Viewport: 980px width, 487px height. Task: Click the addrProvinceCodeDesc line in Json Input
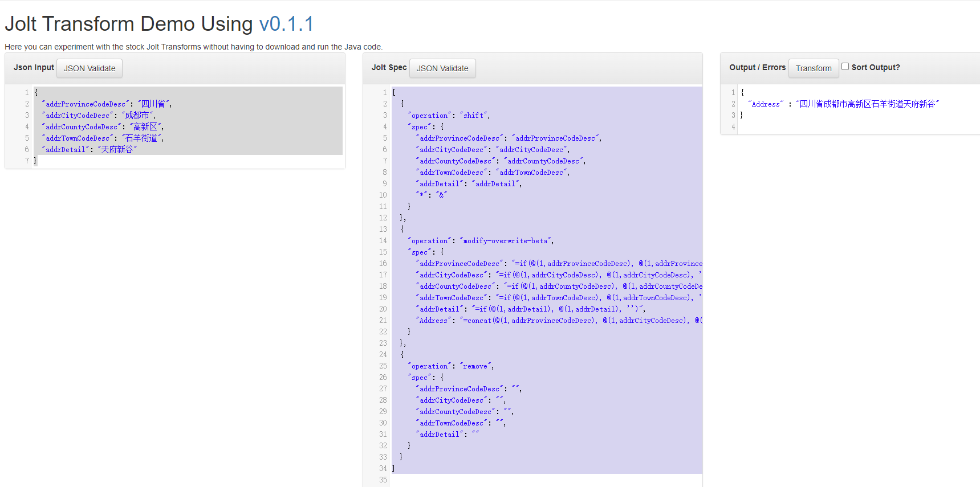(107, 104)
